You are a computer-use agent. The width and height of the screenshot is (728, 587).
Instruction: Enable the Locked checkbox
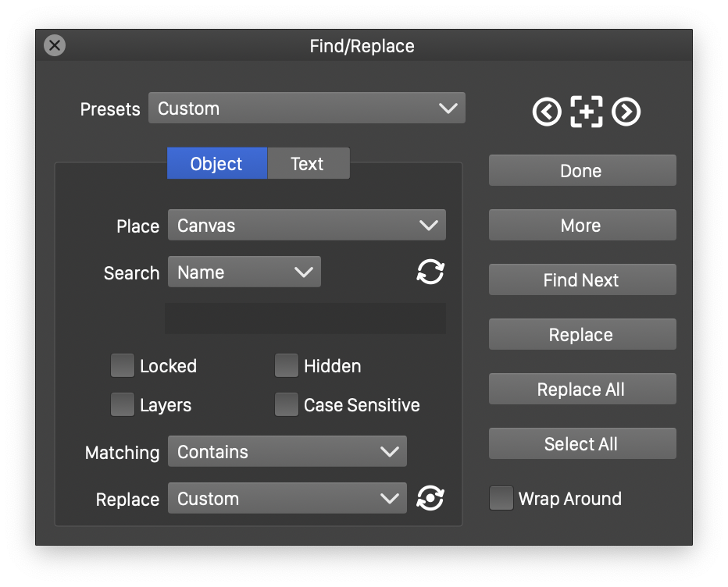[x=123, y=365]
